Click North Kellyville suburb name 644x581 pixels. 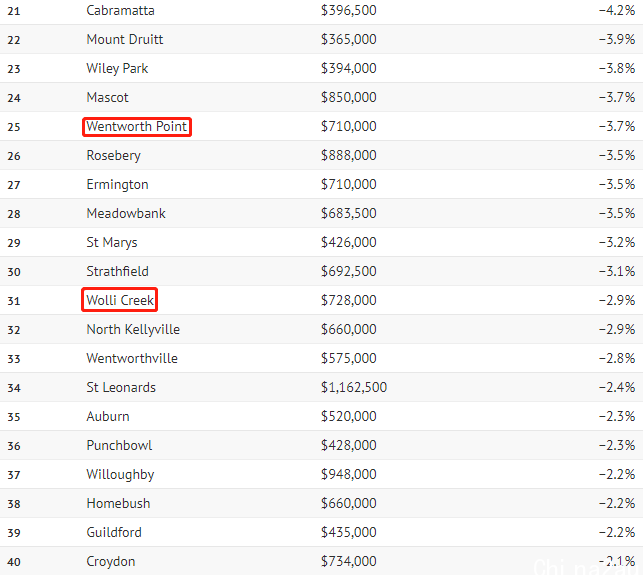pos(133,330)
